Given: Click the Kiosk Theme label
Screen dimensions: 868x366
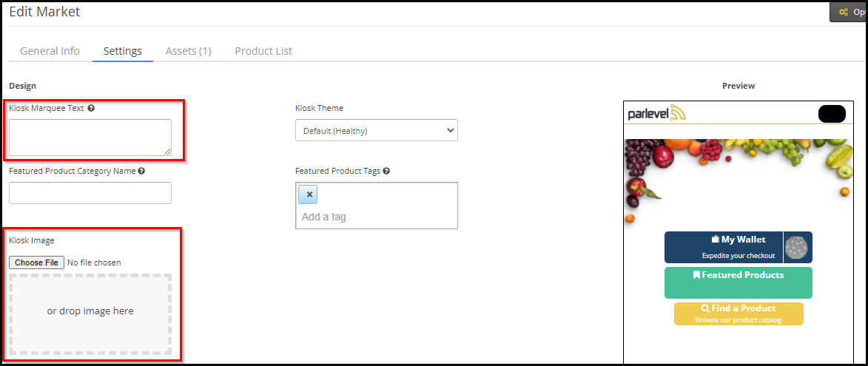Looking at the screenshot, I should 320,109.
